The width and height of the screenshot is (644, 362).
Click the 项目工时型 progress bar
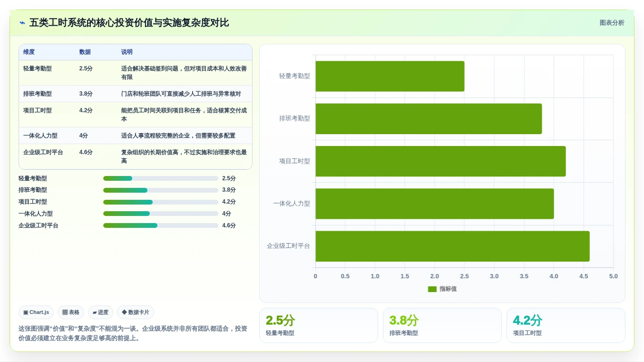pyautogui.click(x=161, y=202)
